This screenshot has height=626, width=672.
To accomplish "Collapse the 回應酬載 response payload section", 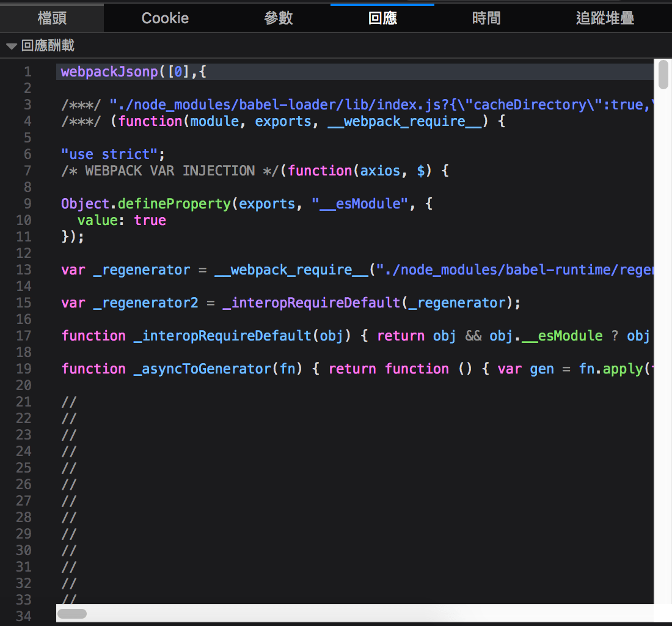I will [x=12, y=45].
